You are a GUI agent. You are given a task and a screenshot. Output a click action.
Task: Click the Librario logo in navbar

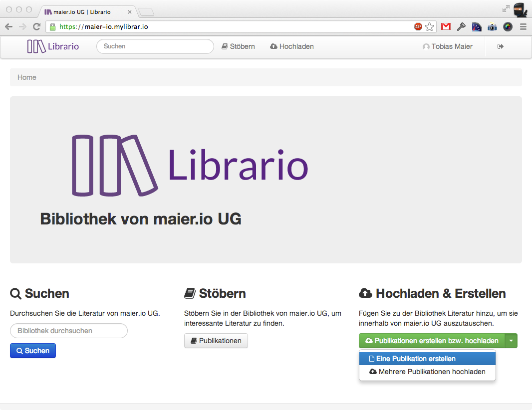tap(53, 46)
